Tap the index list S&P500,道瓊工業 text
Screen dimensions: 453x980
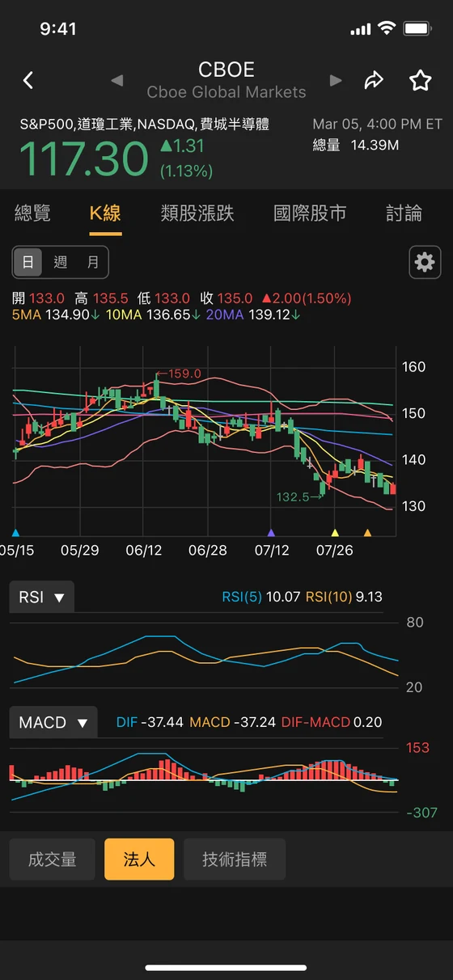click(x=145, y=124)
